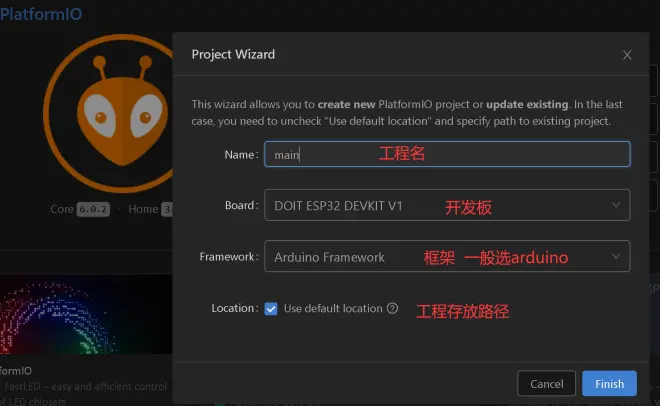Viewport: 660px width, 406px height.
Task: Click the Board dropdown chevron arrow
Action: pyautogui.click(x=615, y=205)
